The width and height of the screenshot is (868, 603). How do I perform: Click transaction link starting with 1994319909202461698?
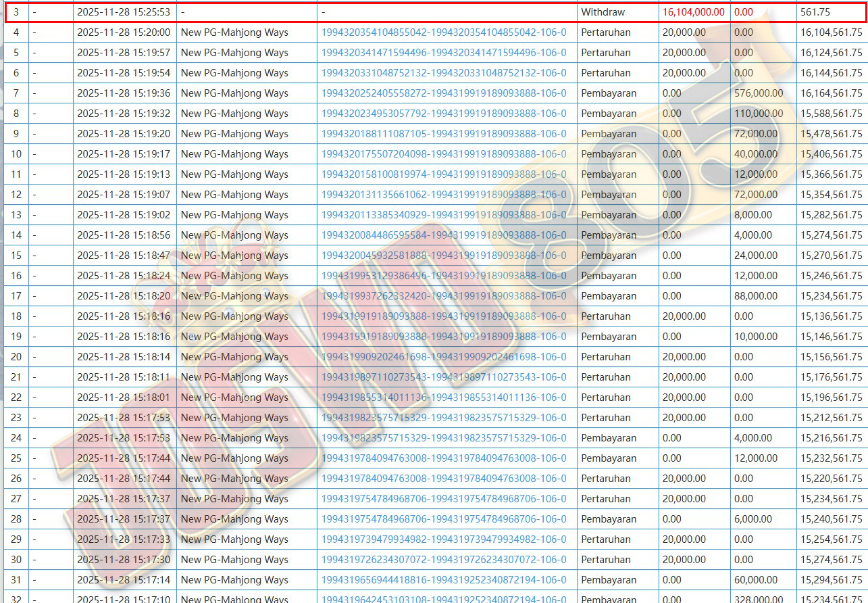[x=444, y=357]
